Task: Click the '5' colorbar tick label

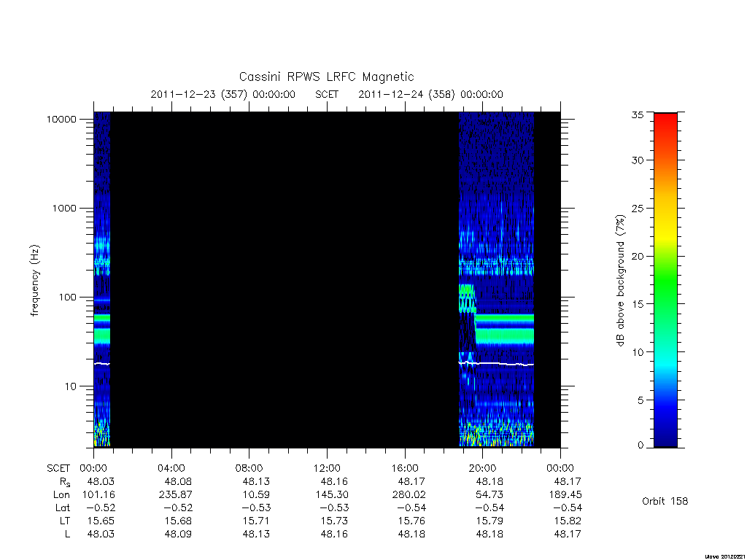Action: coord(640,400)
